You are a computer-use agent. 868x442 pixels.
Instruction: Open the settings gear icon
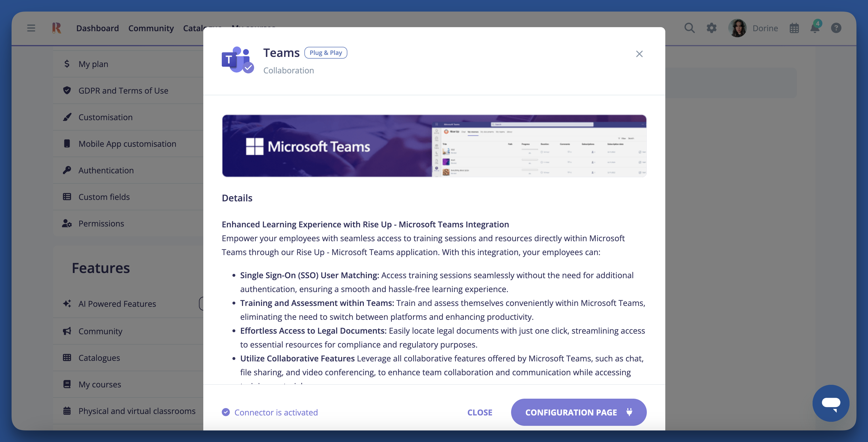[x=711, y=28]
